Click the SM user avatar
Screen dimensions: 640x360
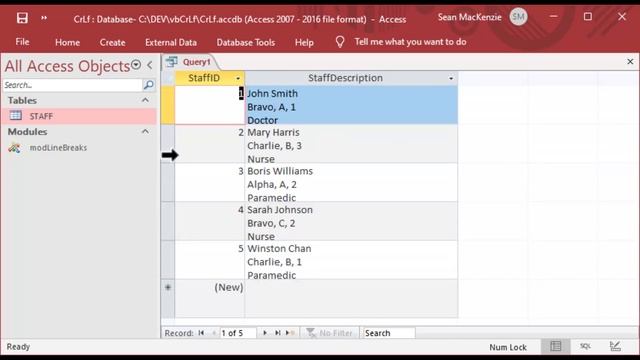[x=518, y=17]
